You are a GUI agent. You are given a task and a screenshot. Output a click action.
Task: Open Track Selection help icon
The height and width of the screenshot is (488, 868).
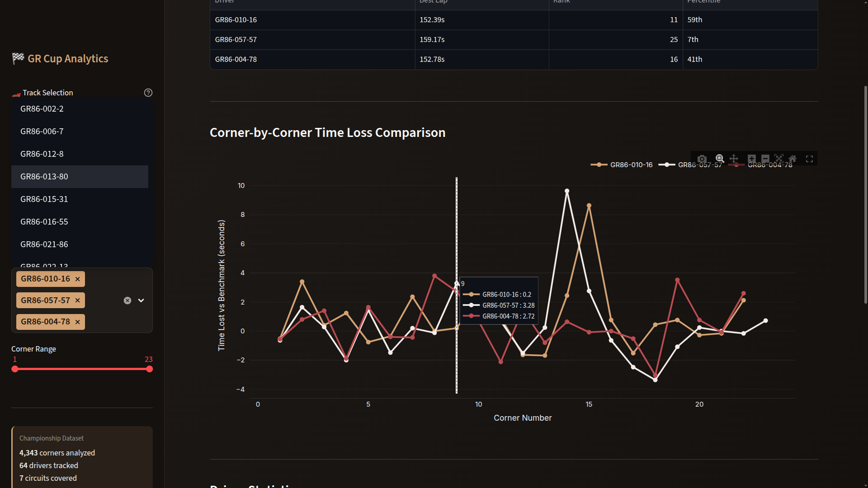click(148, 93)
